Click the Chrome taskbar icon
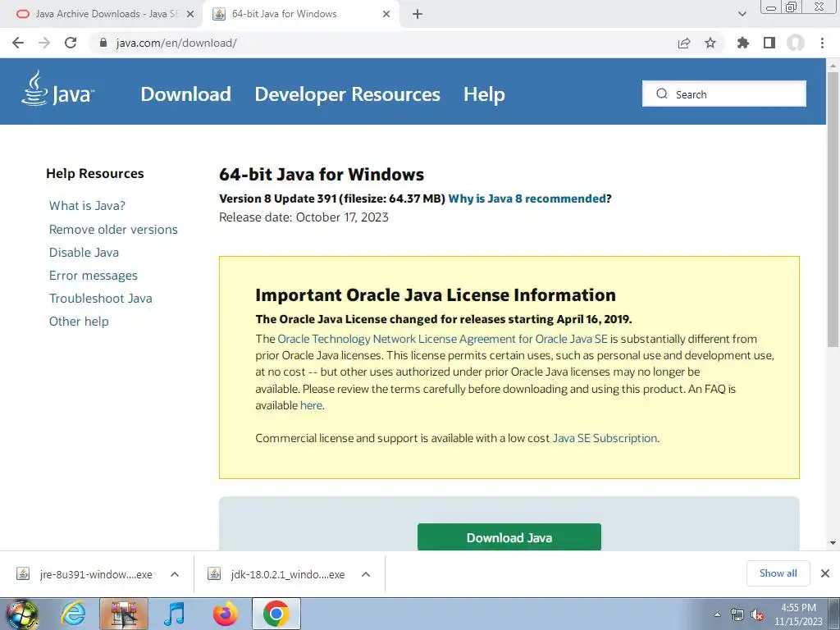This screenshot has height=630, width=840. (x=276, y=614)
